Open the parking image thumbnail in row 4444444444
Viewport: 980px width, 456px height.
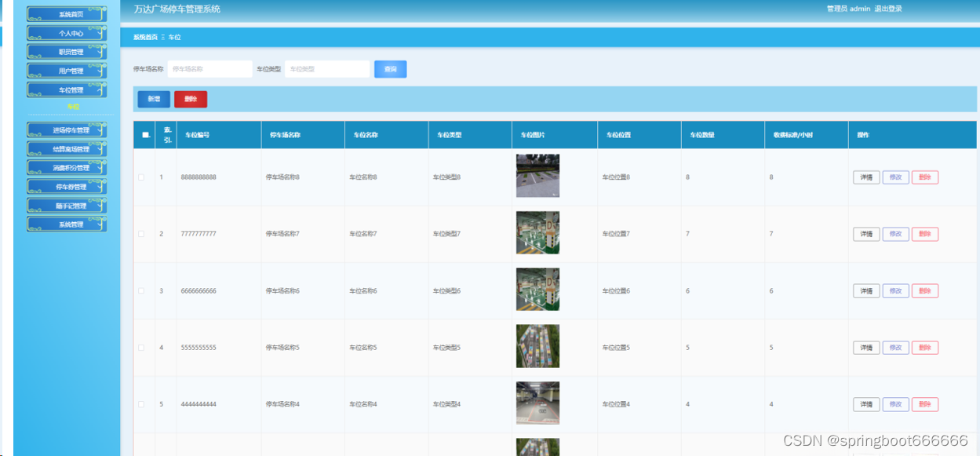coord(537,403)
